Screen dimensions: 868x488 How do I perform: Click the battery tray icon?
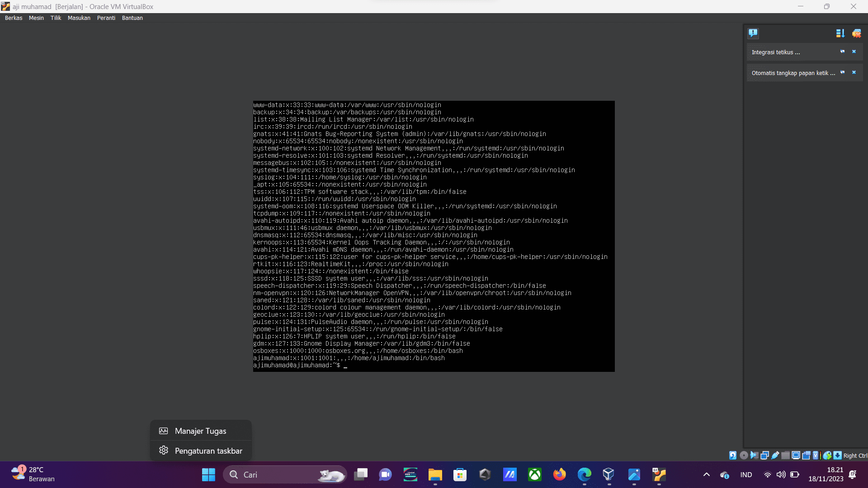[x=795, y=474]
